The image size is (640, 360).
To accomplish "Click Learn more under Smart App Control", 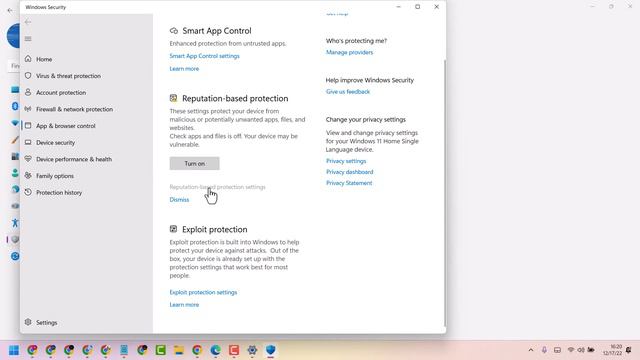I will pos(184,69).
